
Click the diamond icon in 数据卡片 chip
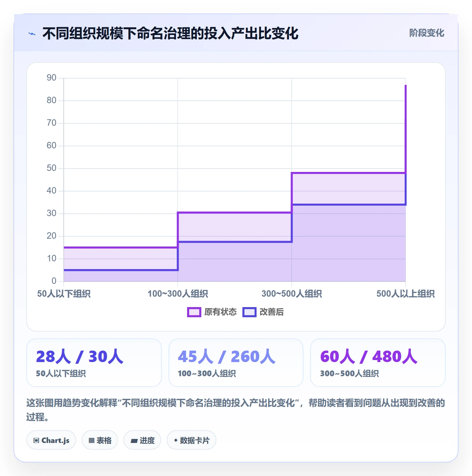176,440
